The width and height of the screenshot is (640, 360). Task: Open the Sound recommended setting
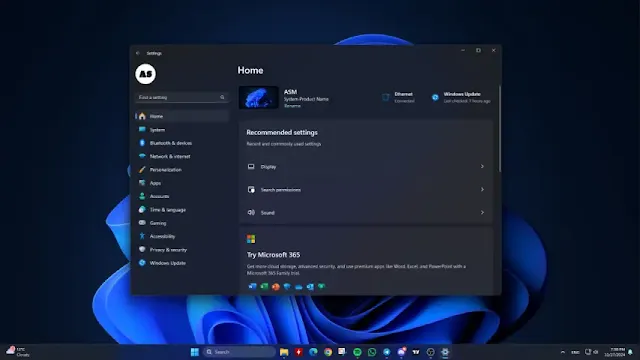tap(366, 213)
